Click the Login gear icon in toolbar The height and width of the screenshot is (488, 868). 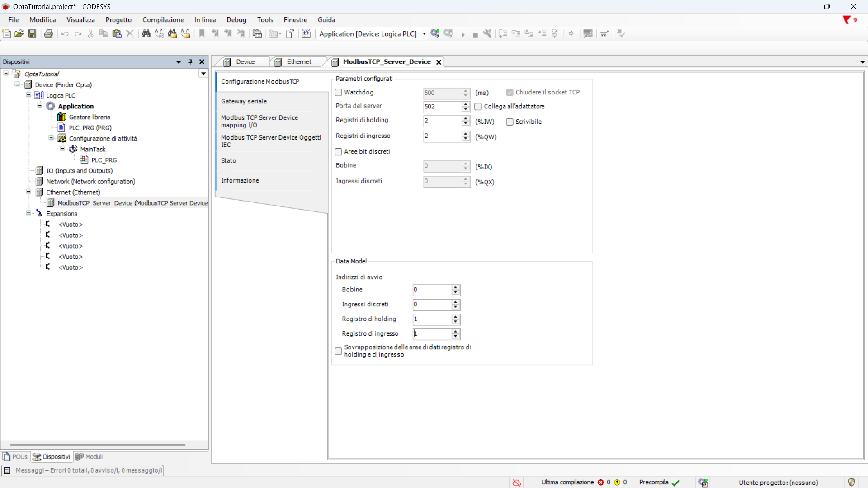[x=435, y=33]
